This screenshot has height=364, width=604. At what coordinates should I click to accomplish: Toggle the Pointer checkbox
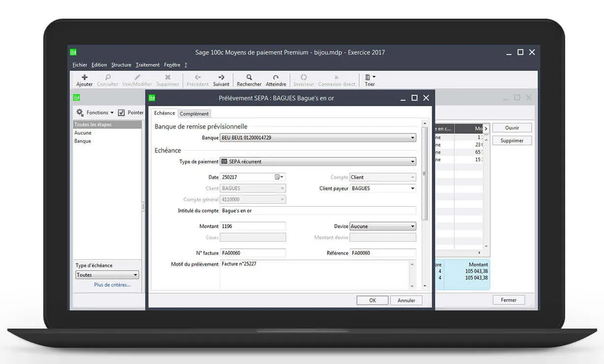click(x=121, y=113)
